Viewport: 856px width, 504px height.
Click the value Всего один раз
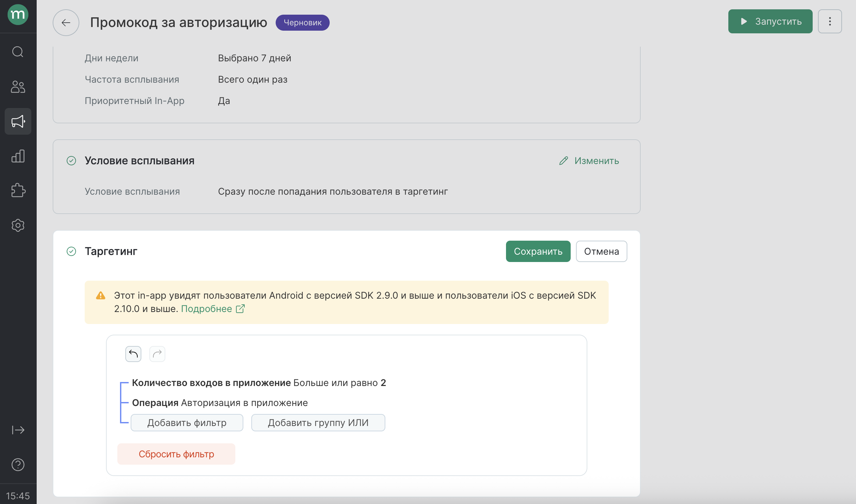(x=253, y=79)
